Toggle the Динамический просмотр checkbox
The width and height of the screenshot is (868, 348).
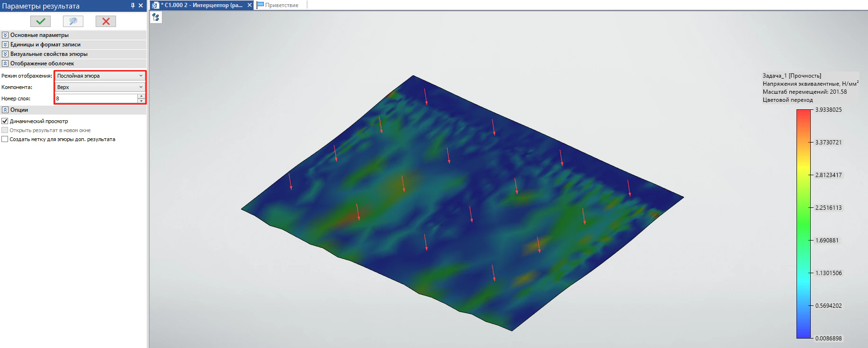pos(5,121)
